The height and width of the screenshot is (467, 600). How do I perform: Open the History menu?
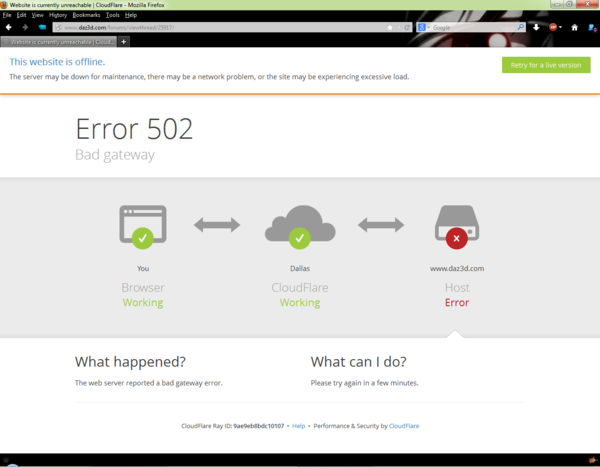point(58,15)
